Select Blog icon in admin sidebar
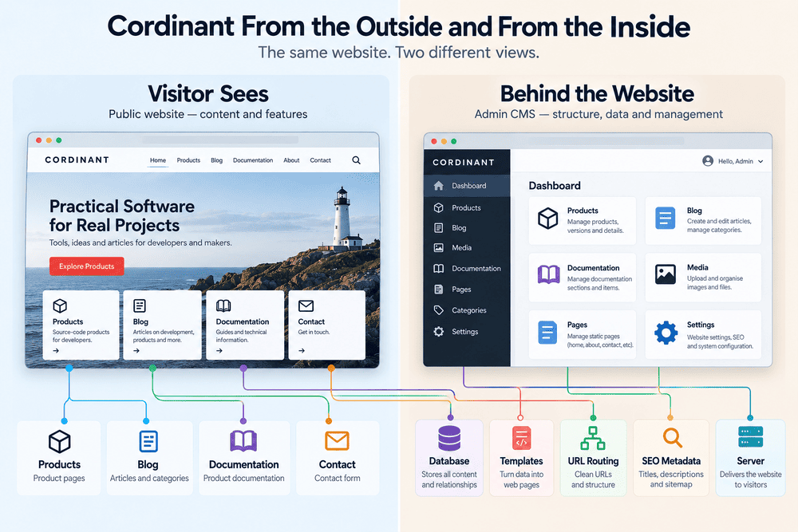Image resolution: width=798 pixels, height=532 pixels. pos(439,228)
